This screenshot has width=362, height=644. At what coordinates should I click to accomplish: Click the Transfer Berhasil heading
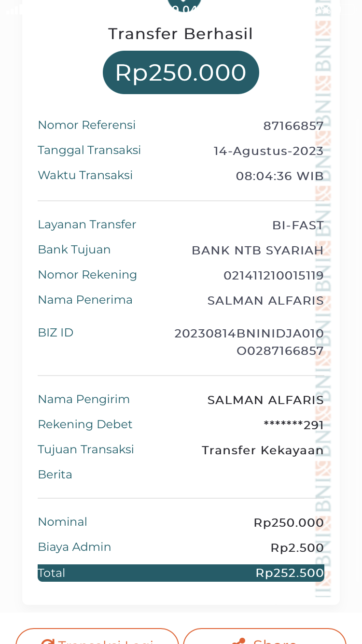tap(181, 34)
